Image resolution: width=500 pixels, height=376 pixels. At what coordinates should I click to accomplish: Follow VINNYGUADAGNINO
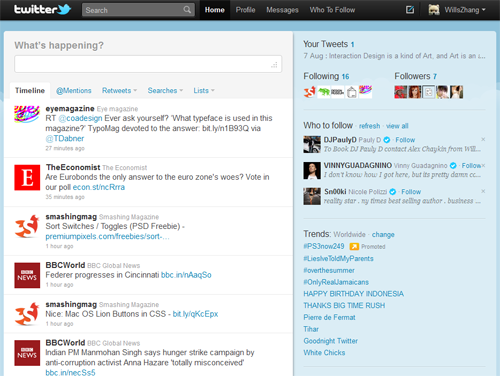click(471, 166)
